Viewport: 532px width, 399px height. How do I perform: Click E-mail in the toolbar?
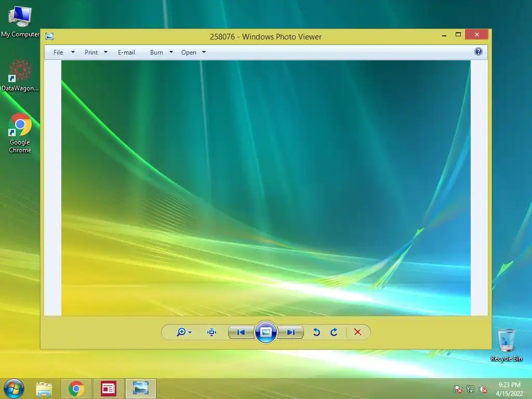click(x=127, y=52)
